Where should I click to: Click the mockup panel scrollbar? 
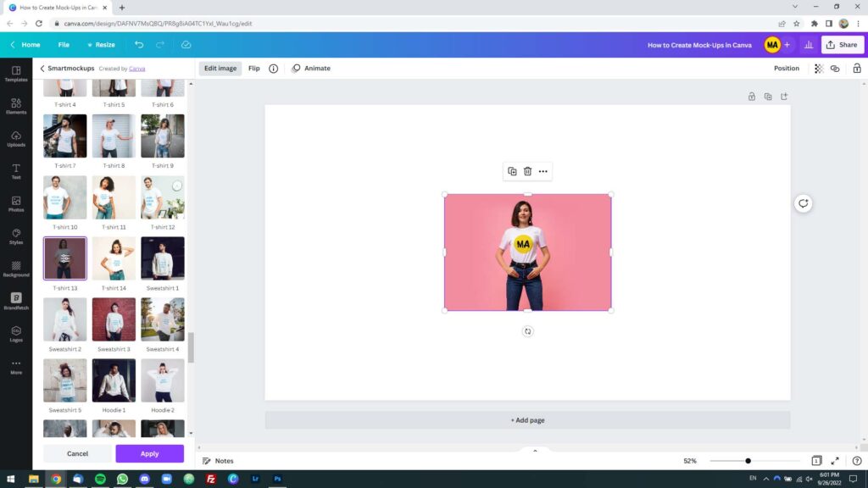[191, 347]
